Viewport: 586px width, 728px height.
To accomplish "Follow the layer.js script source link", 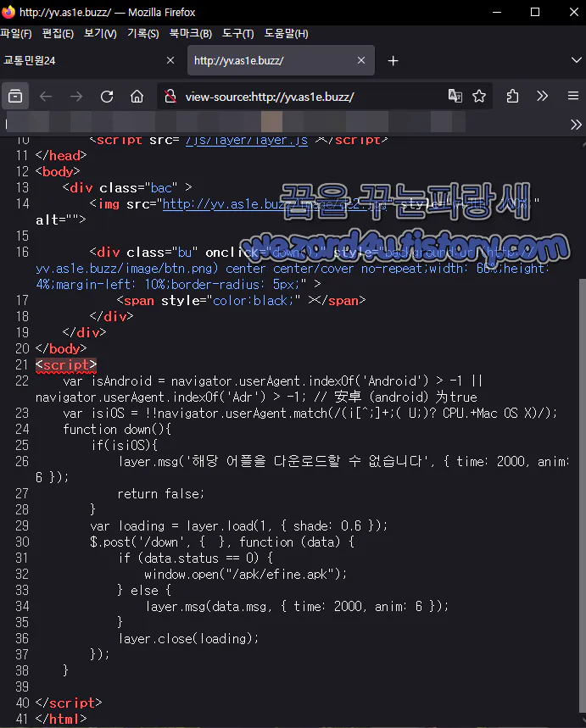I will 246,140.
